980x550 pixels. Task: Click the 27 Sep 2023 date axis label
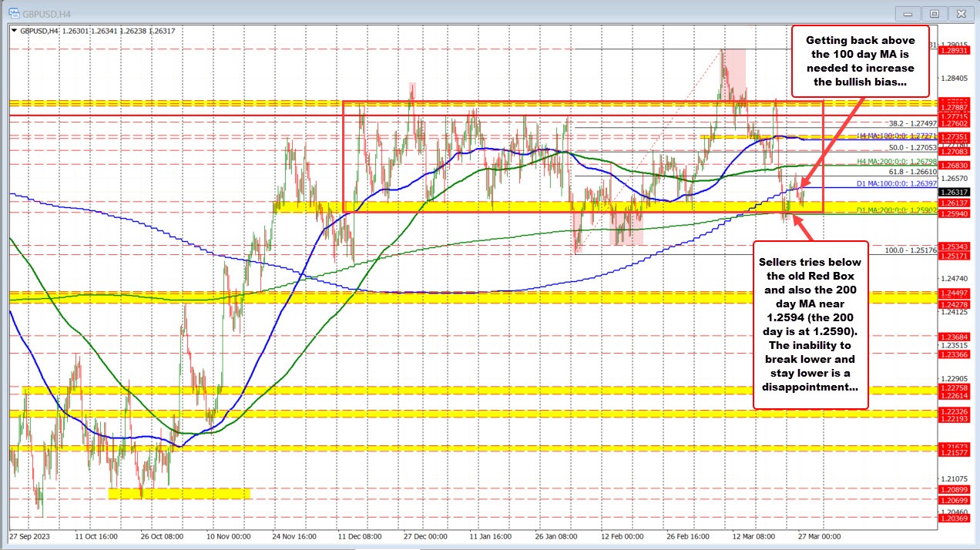31,537
